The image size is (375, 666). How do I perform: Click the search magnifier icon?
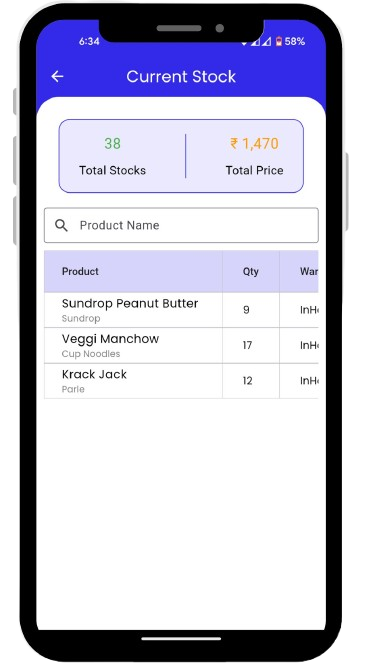click(61, 226)
